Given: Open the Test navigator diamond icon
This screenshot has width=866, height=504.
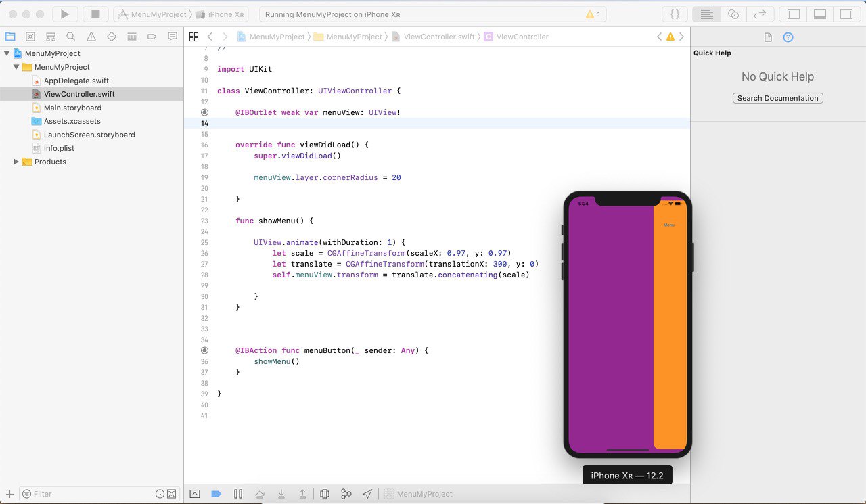Looking at the screenshot, I should (112, 37).
